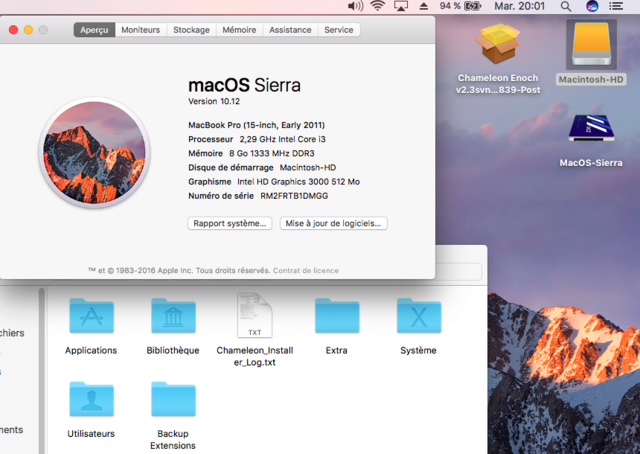640x454 pixels.
Task: Click the Rapport système… button
Action: point(230,223)
